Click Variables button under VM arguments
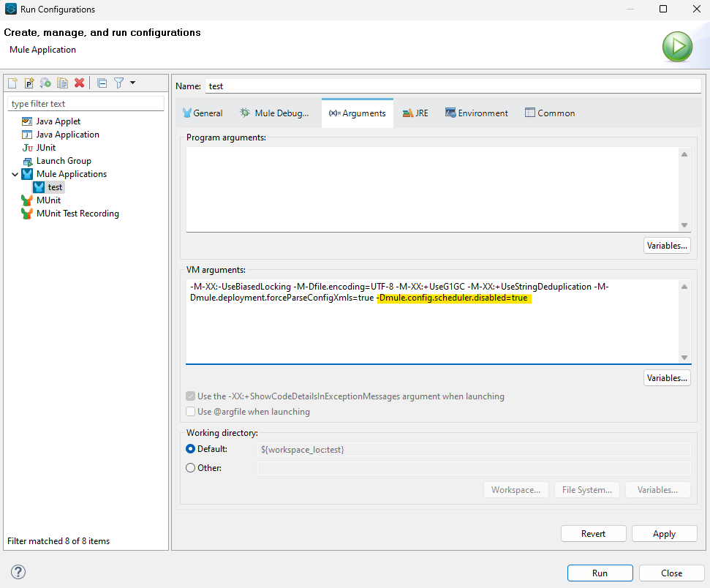The height and width of the screenshot is (588, 710). [x=667, y=378]
